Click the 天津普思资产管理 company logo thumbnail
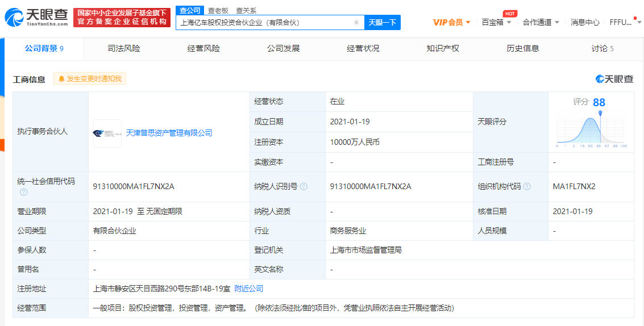 pos(107,133)
